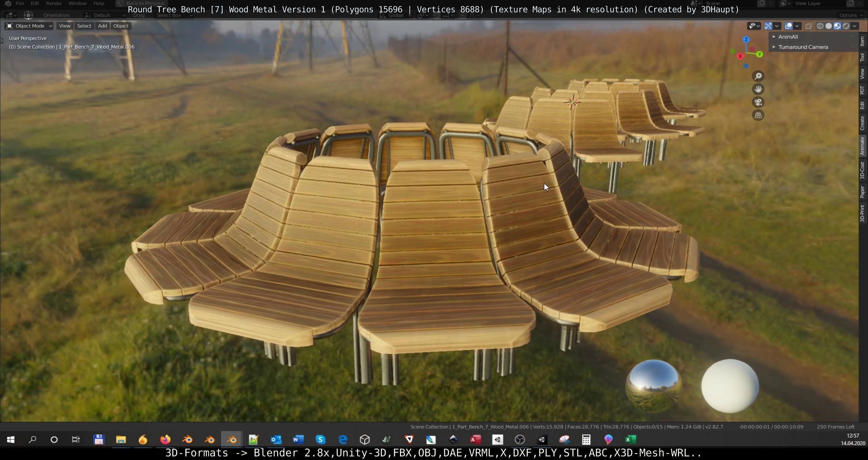
Task: Click the white matcap preview sphere
Action: coord(730,386)
